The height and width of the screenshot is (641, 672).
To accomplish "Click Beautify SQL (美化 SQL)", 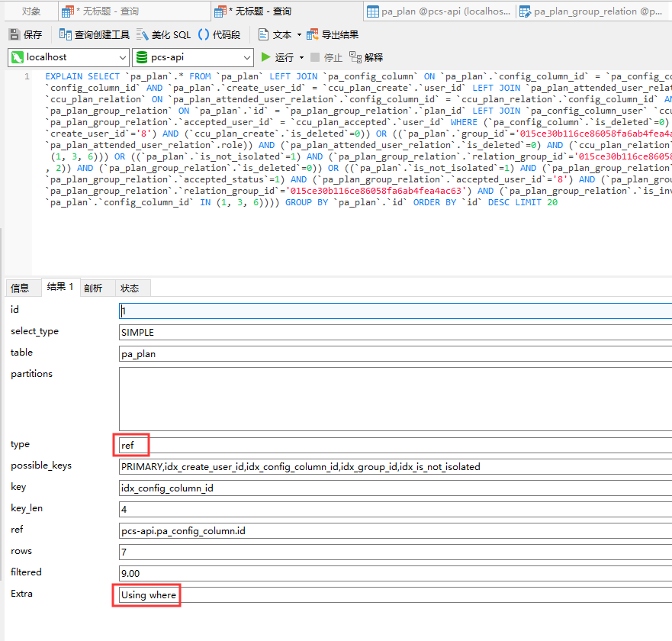I will coord(164,35).
